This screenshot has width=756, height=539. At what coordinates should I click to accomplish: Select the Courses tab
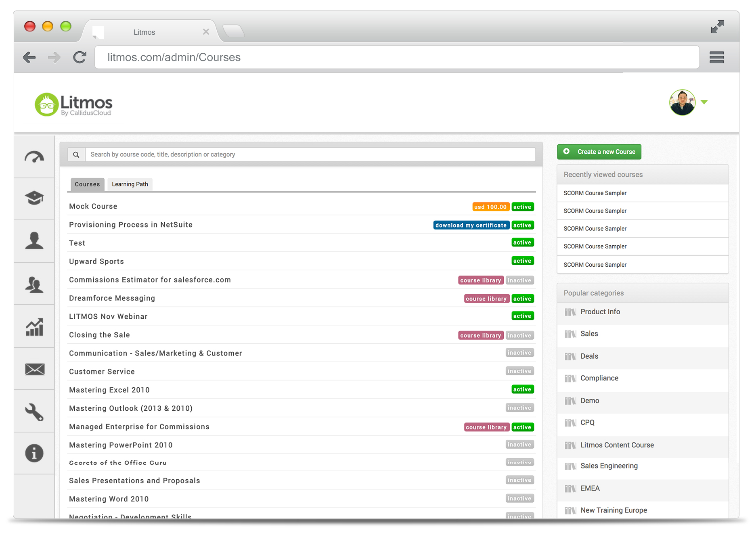click(x=87, y=184)
